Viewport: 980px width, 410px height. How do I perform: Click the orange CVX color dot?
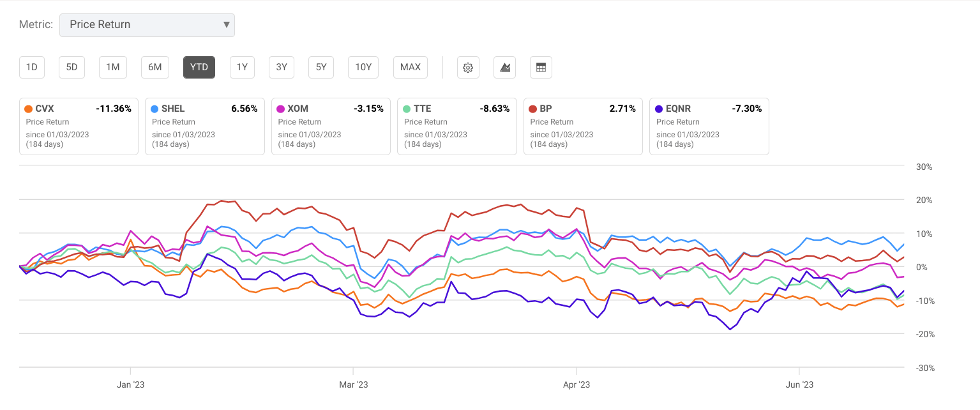click(27, 109)
